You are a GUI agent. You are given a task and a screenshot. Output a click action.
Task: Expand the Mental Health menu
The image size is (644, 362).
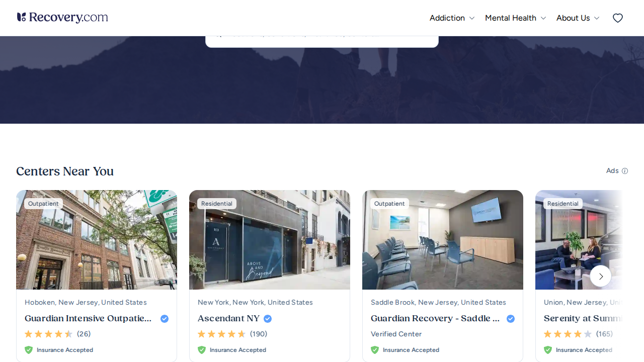pos(515,18)
